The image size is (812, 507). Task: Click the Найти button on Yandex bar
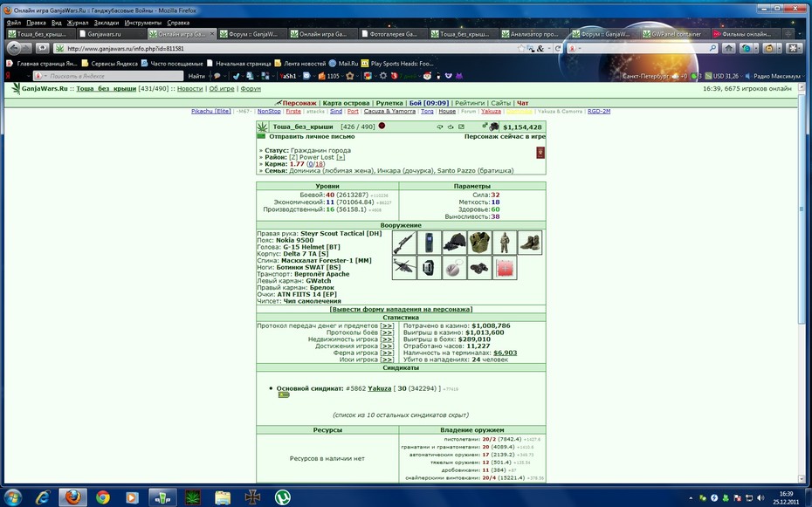[196, 76]
